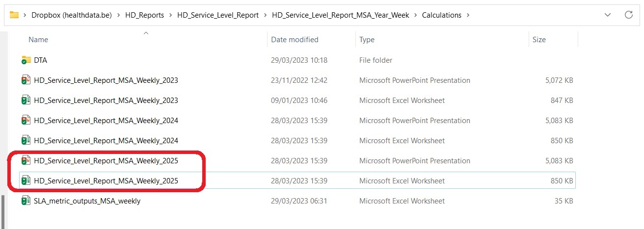Select the 2025 Excel worksheet icon
This screenshot has height=229, width=644.
(x=27, y=181)
